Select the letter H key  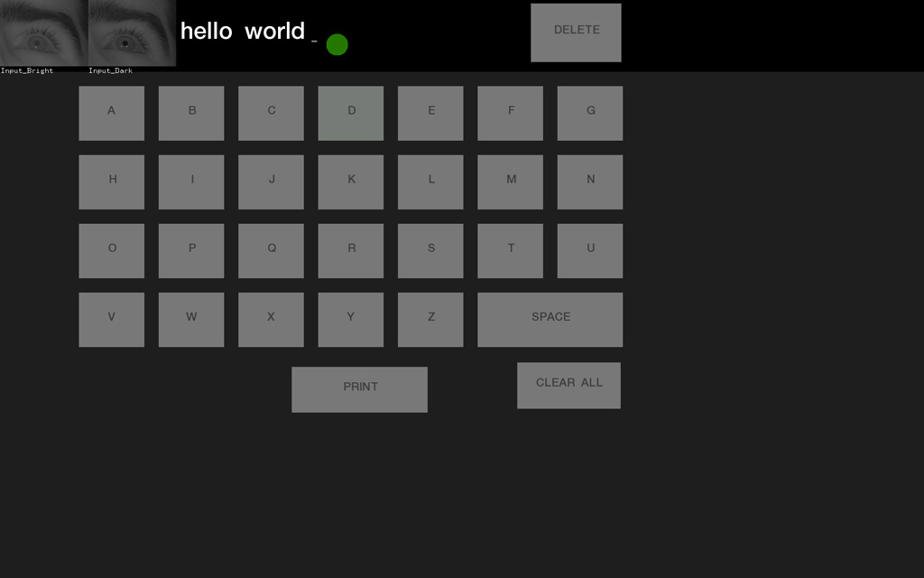coord(111,182)
